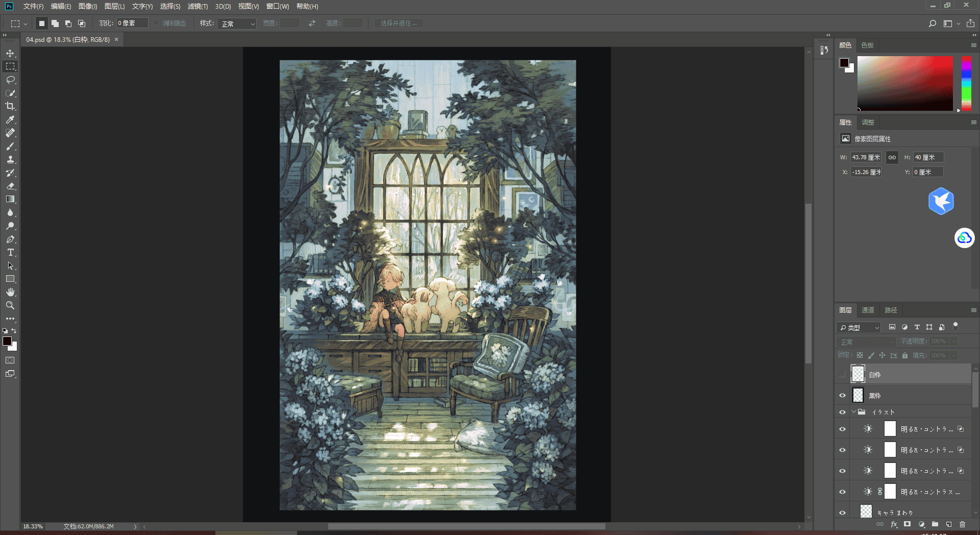Hide the 黒枠 layer
The image size is (980, 535).
[x=842, y=395]
